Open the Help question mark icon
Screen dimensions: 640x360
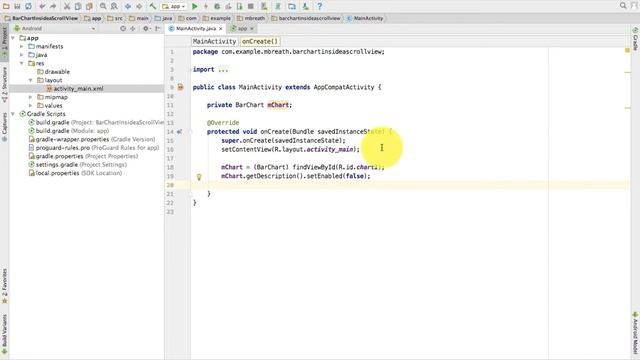tap(320, 6)
